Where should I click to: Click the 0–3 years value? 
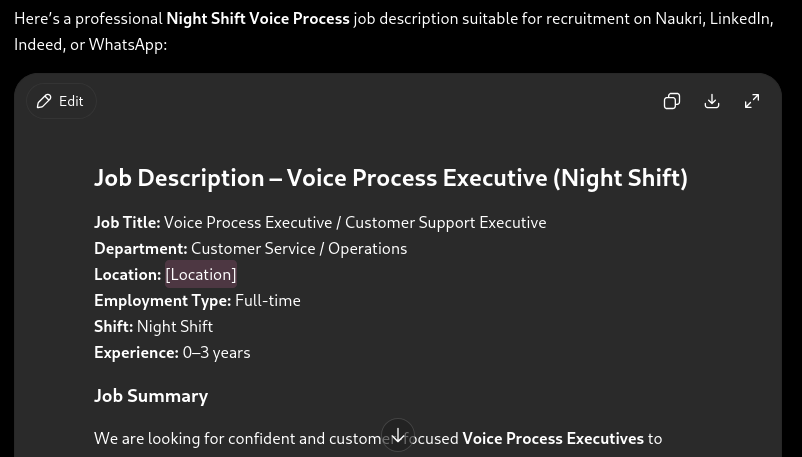217,353
